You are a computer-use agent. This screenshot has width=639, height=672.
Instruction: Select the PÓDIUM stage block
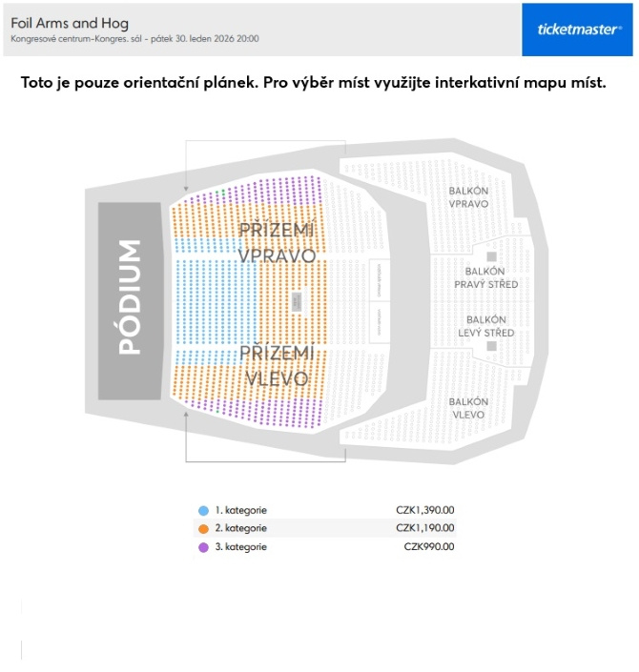pos(130,298)
